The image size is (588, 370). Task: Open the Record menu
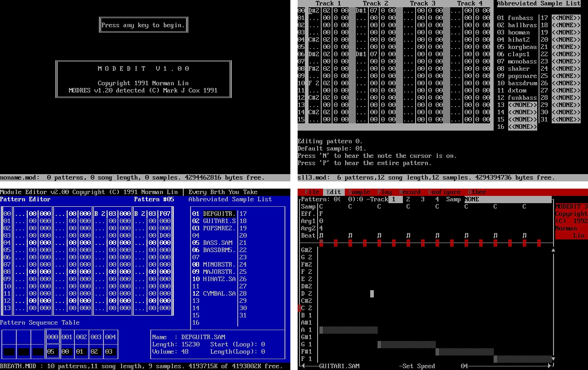tap(410, 192)
